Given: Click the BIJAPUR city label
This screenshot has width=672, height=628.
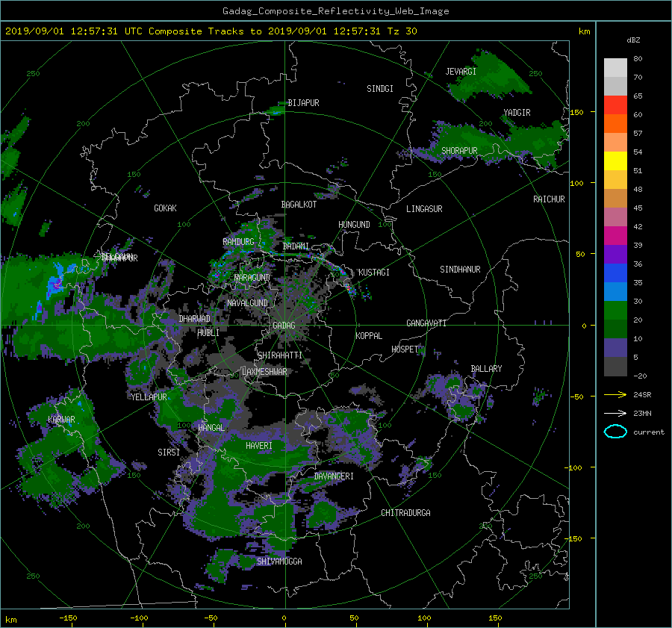Looking at the screenshot, I should point(303,103).
